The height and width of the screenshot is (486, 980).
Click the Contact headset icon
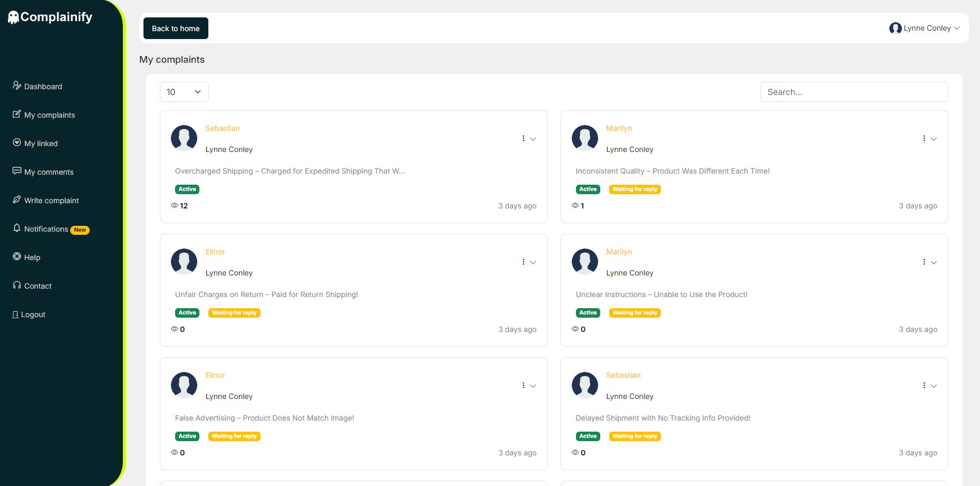[17, 285]
